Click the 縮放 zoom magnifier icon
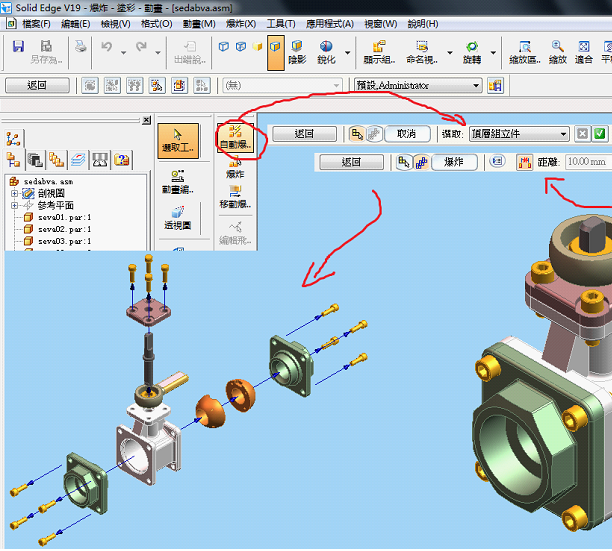 (557, 53)
